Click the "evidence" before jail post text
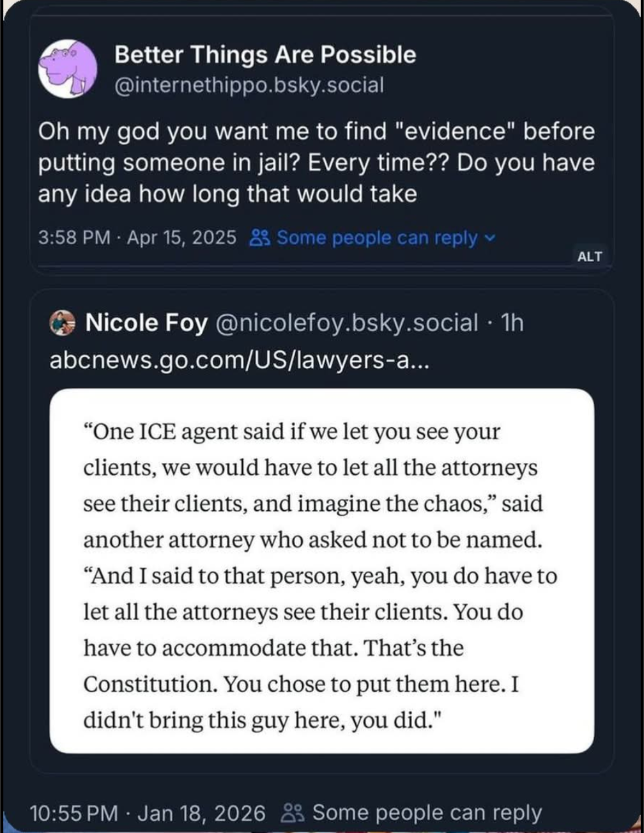This screenshot has height=833, width=644. (316, 162)
